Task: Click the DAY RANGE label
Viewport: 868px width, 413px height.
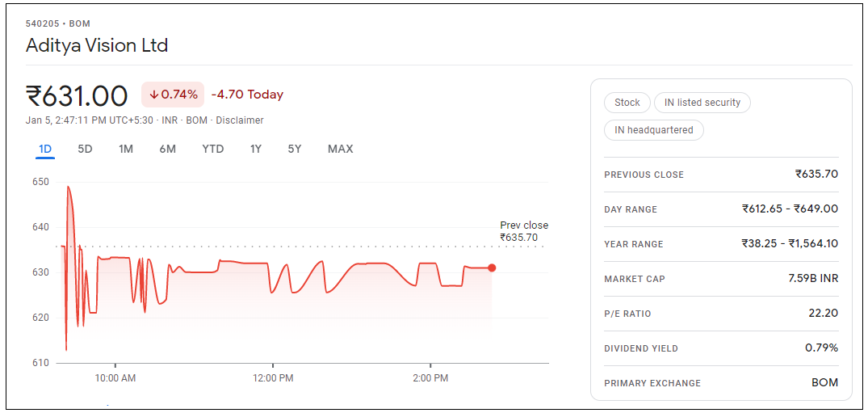Action: coord(631,209)
